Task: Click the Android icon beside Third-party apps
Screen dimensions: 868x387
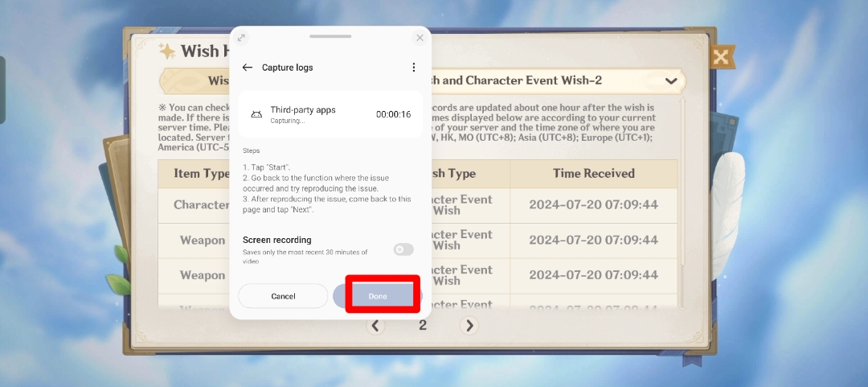Action: click(x=256, y=114)
